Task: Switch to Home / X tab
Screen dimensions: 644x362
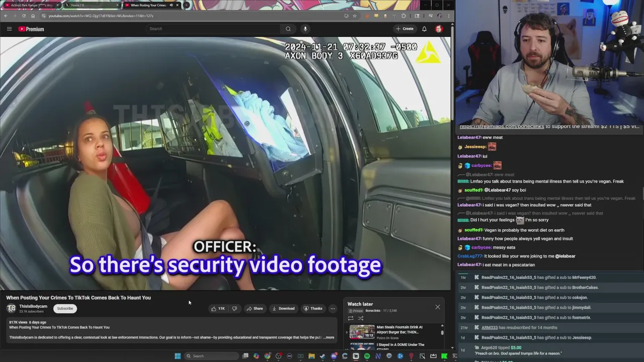Action: click(x=91, y=5)
